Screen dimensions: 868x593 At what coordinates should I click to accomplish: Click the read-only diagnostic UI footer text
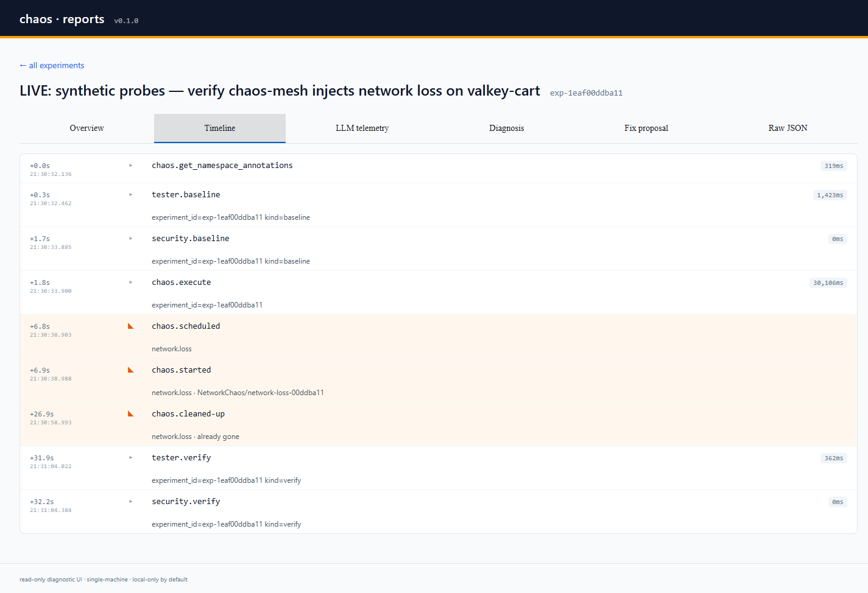pos(51,580)
